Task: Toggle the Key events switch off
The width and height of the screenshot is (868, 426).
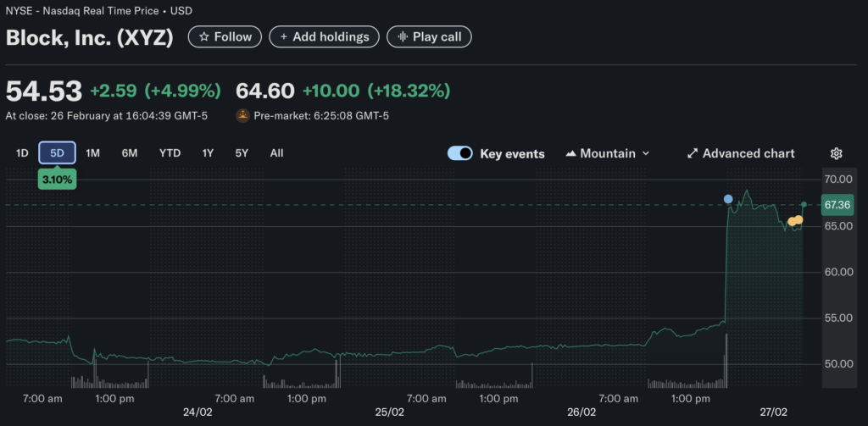Action: click(x=460, y=153)
